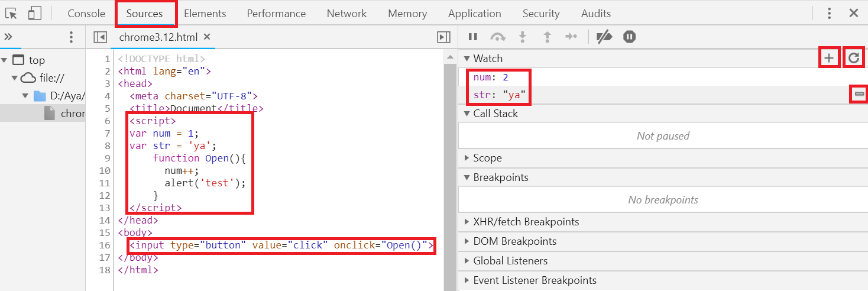
Task: Refresh the watch expressions
Action: 853,58
